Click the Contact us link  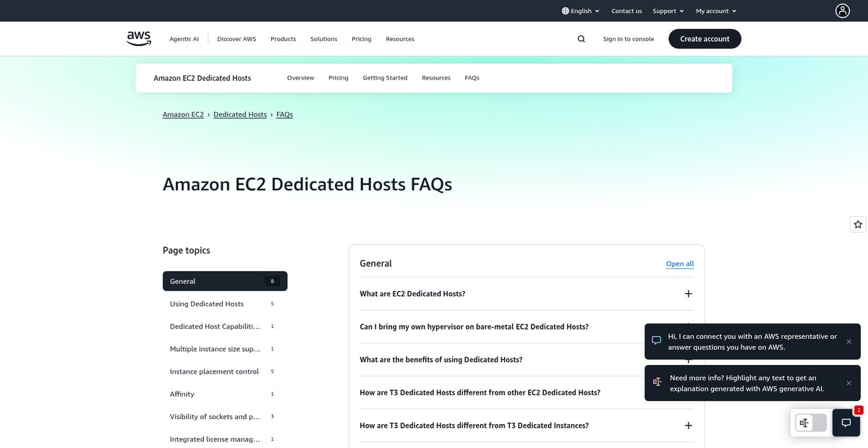pyautogui.click(x=626, y=11)
